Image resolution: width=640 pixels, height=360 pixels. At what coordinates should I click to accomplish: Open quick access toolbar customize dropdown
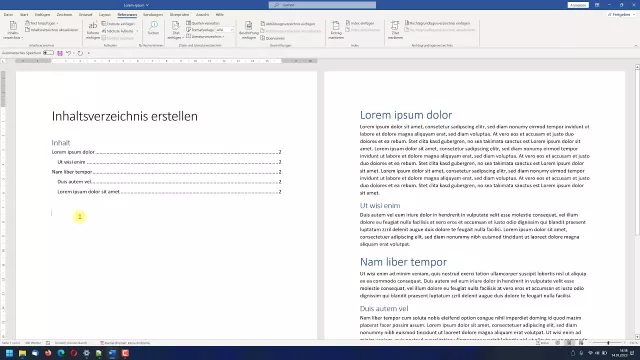coord(89,53)
